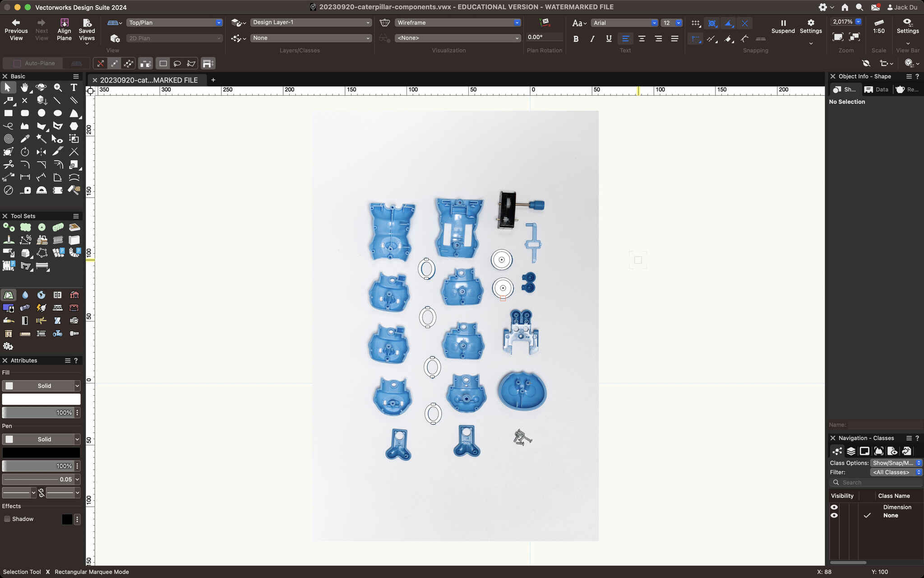Go to Previous View
This screenshot has height=578, width=924.
pyautogui.click(x=16, y=30)
